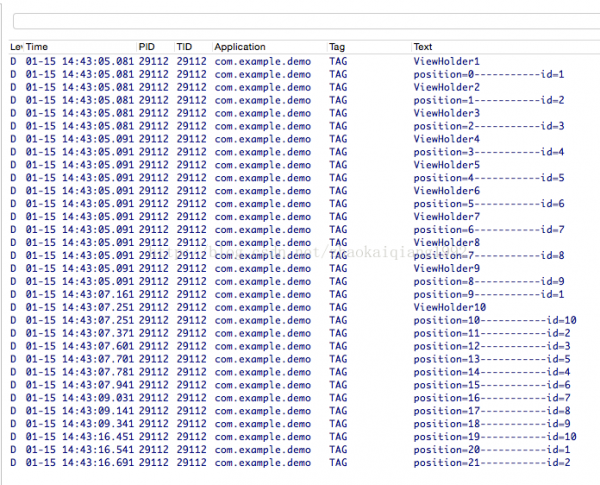600x485 pixels.
Task: Select log row with text ViewHolder2
Action: click(304, 87)
